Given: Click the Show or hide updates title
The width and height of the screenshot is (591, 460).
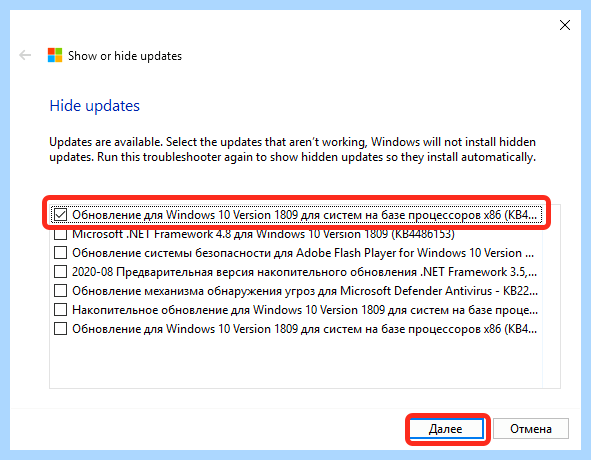Looking at the screenshot, I should pyautogui.click(x=125, y=56).
